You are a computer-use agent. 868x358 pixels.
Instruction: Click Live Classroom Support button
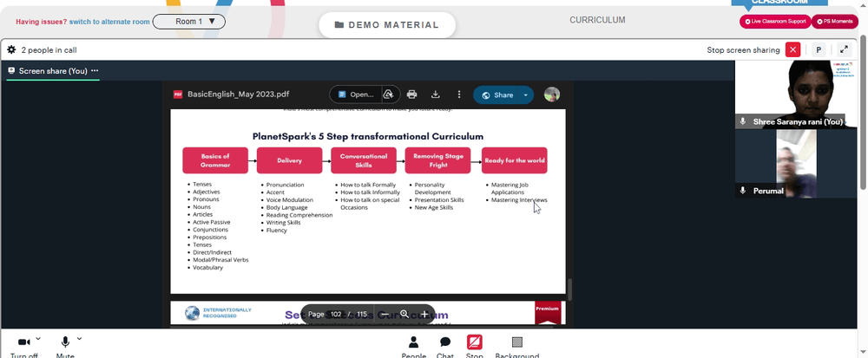point(775,22)
